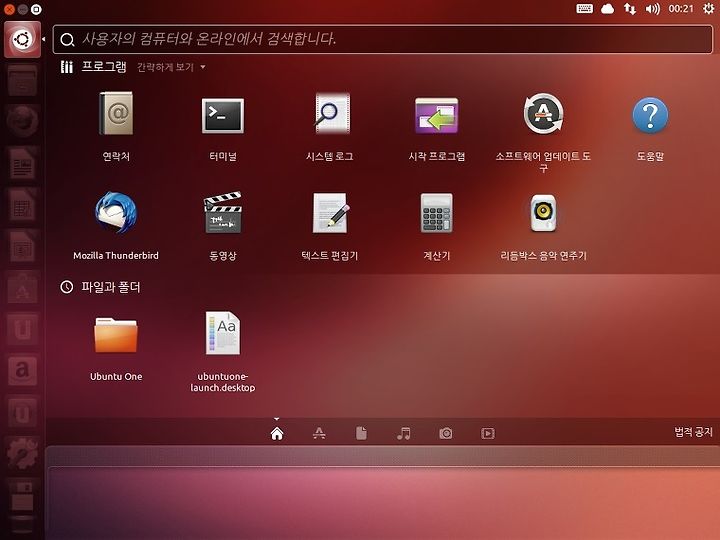Screen dimensions: 720x540
Task: Launch the 터미널 terminal app
Action: [x=223, y=116]
